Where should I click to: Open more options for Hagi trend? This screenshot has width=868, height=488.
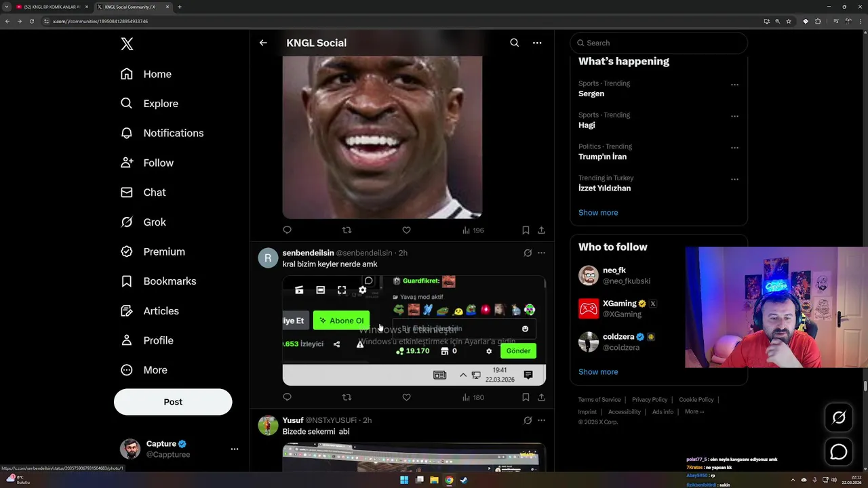pos(734,116)
